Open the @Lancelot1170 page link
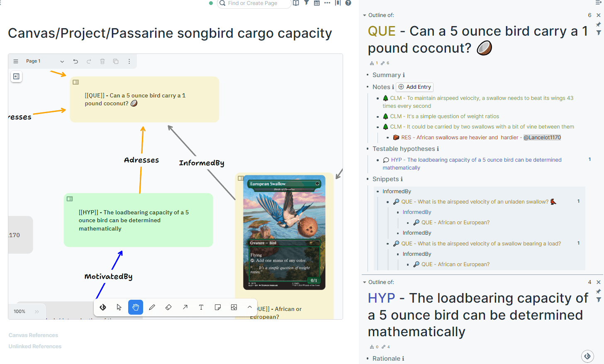 coord(542,138)
